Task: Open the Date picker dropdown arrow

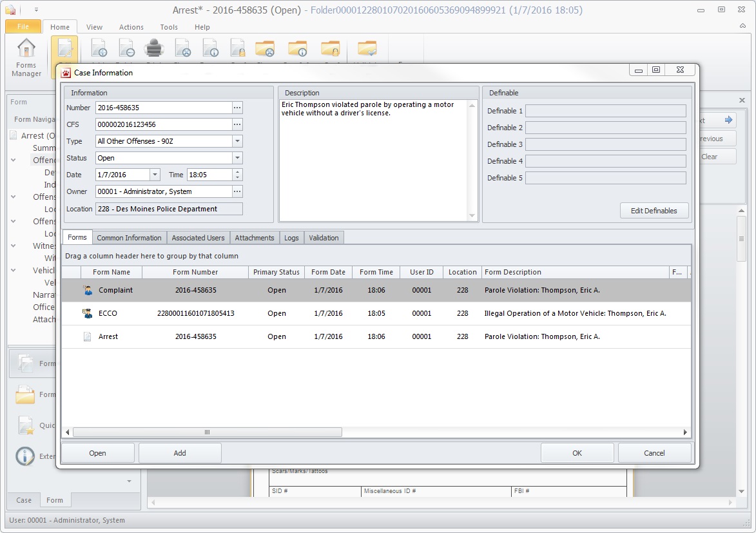Action: click(155, 175)
